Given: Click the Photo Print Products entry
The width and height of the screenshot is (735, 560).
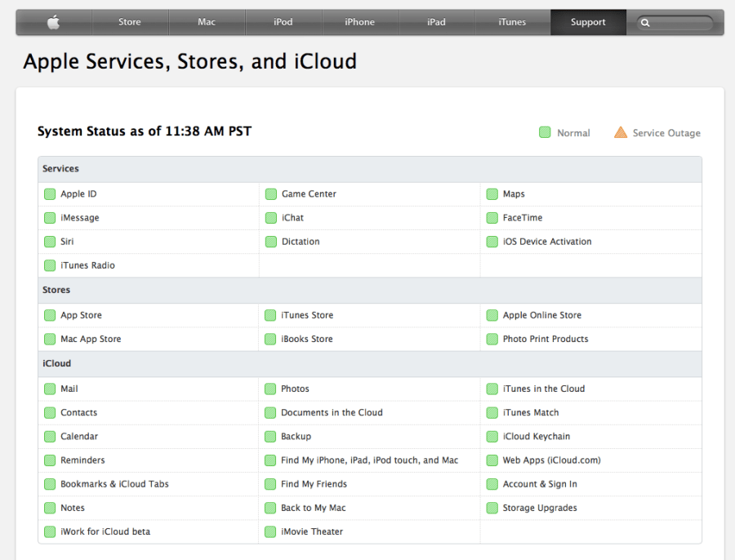Looking at the screenshot, I should pos(546,339).
